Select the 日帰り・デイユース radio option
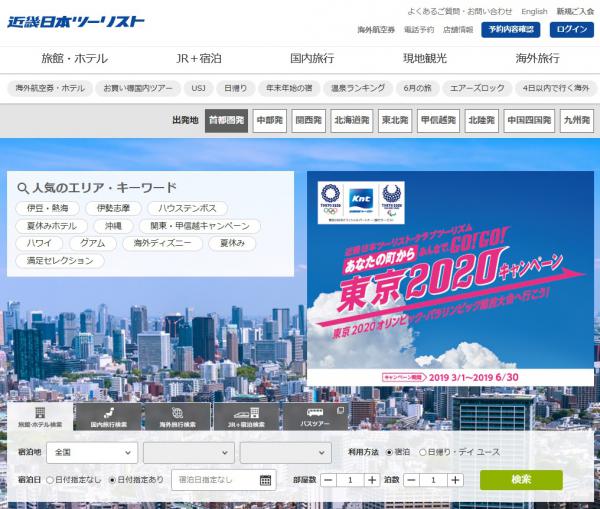The image size is (600, 509). [x=423, y=452]
